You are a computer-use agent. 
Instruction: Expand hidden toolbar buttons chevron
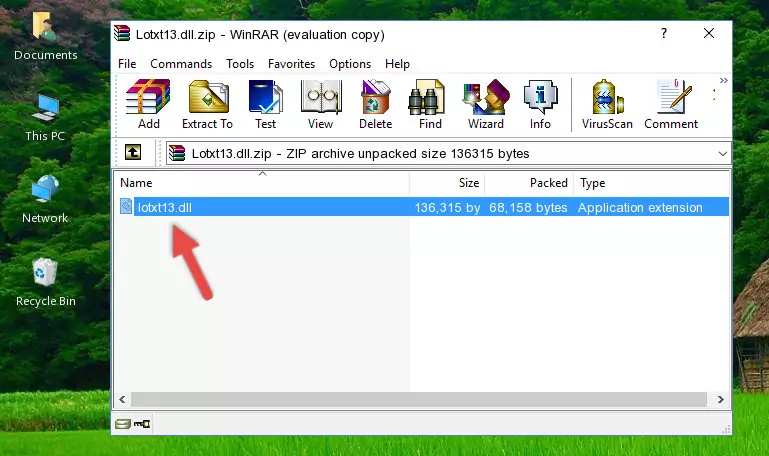click(723, 80)
